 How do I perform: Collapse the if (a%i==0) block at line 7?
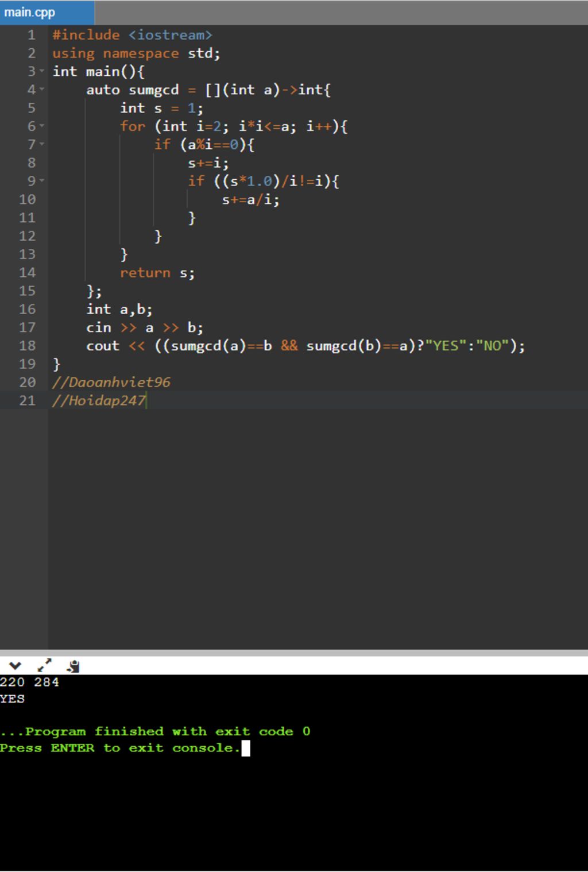click(41, 145)
